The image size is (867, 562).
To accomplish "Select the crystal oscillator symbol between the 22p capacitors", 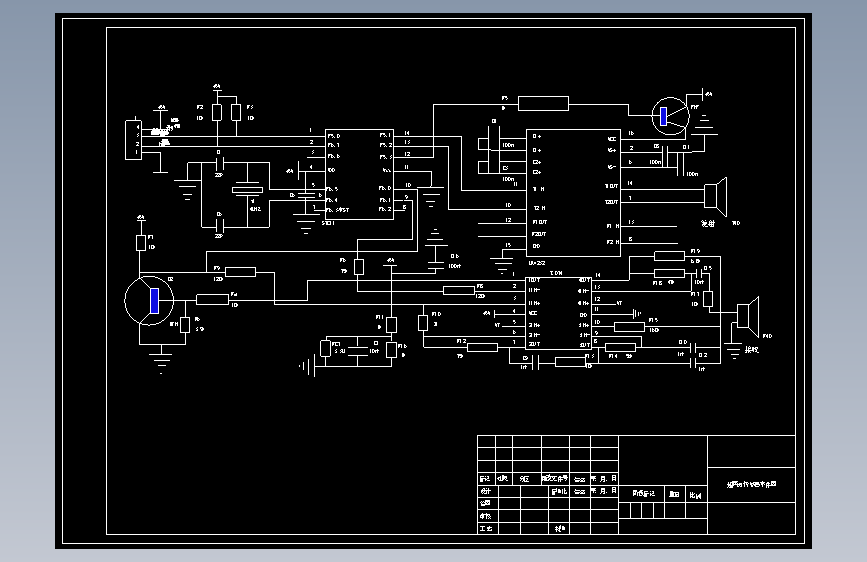I will (x=247, y=190).
